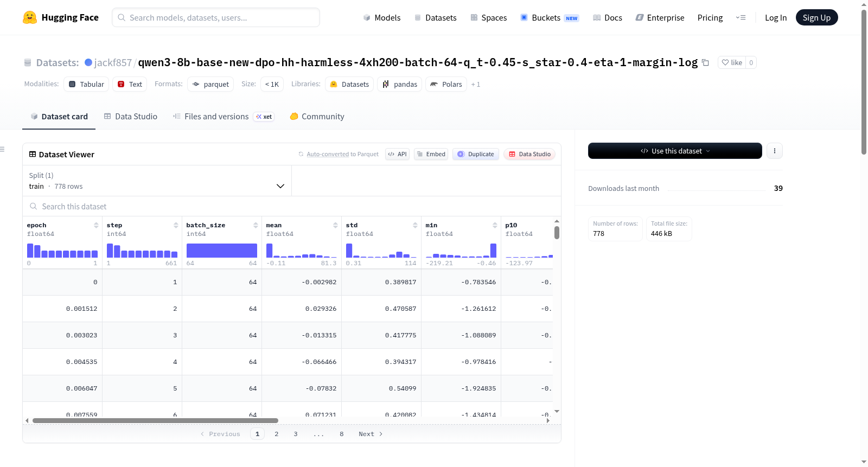Go to page 3 of the dataset
The image size is (868, 467).
click(296, 434)
